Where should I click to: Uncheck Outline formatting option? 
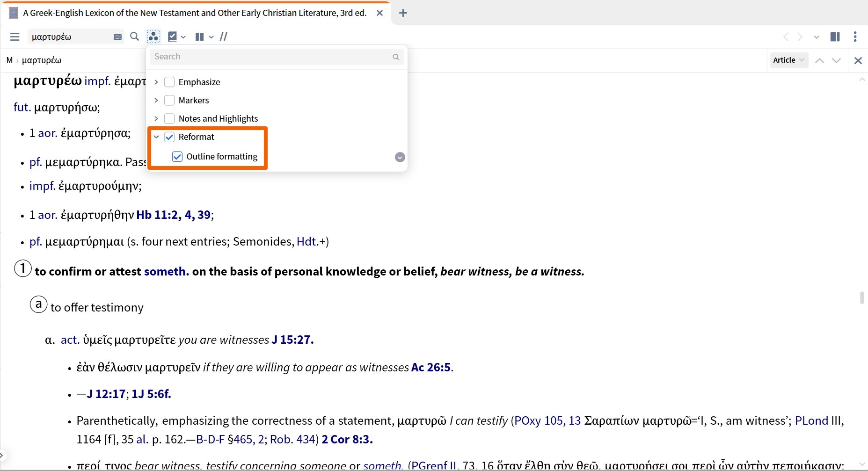coord(177,156)
